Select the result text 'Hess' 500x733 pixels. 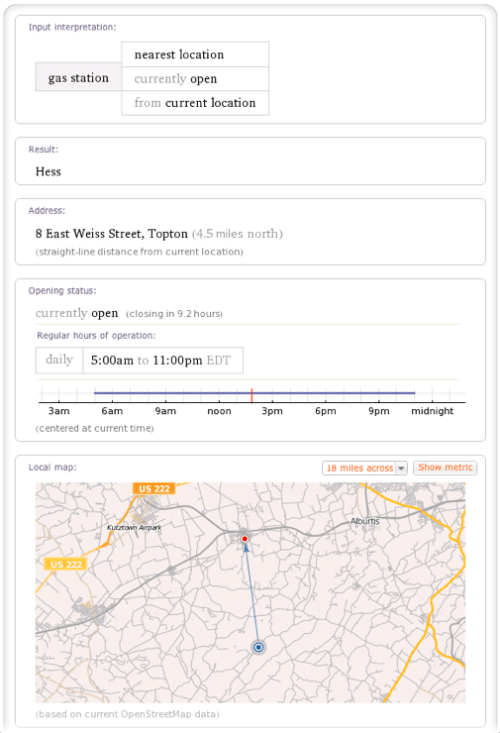click(48, 172)
